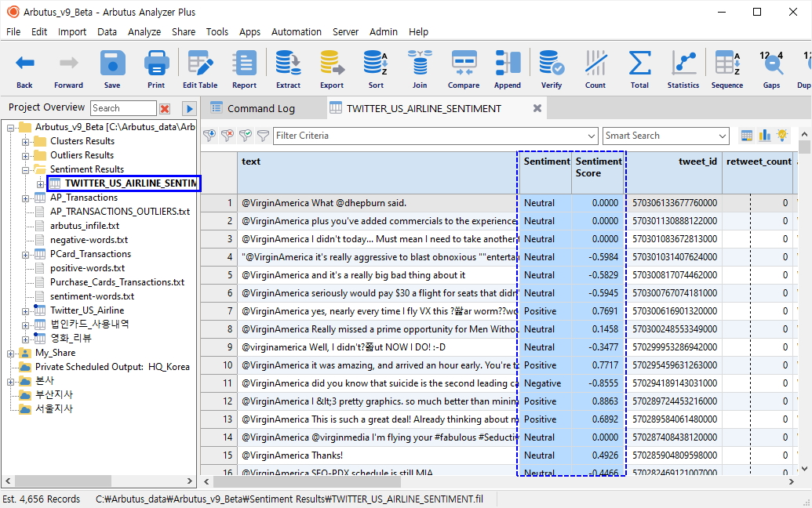The height and width of the screenshot is (508, 812).
Task: Expand the Clusters Results folder
Action: 26,141
